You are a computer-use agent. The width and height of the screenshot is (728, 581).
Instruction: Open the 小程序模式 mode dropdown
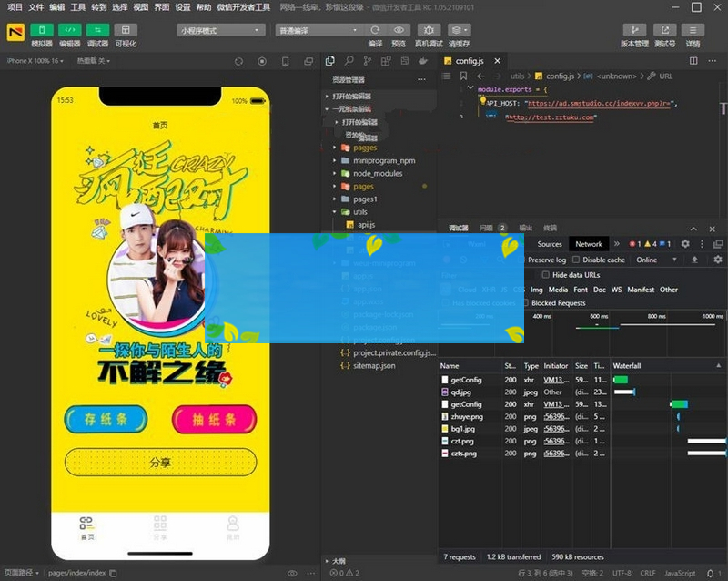[221, 30]
